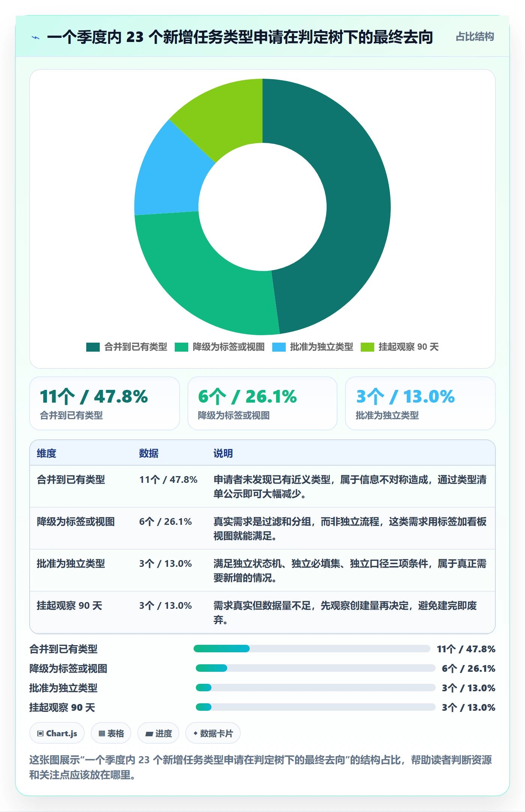Click the Chart.js tag chip
Viewport: 525px width, 812px height.
[57, 733]
